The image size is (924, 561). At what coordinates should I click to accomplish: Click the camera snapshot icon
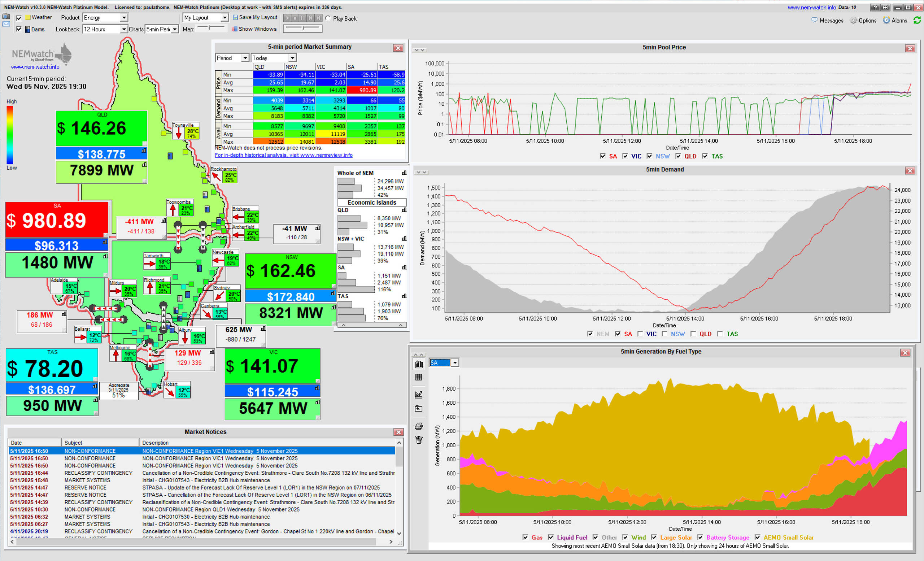6,17
